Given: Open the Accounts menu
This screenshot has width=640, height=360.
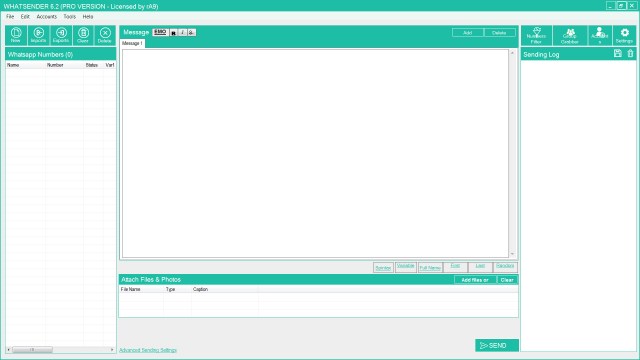Looking at the screenshot, I should coord(47,17).
